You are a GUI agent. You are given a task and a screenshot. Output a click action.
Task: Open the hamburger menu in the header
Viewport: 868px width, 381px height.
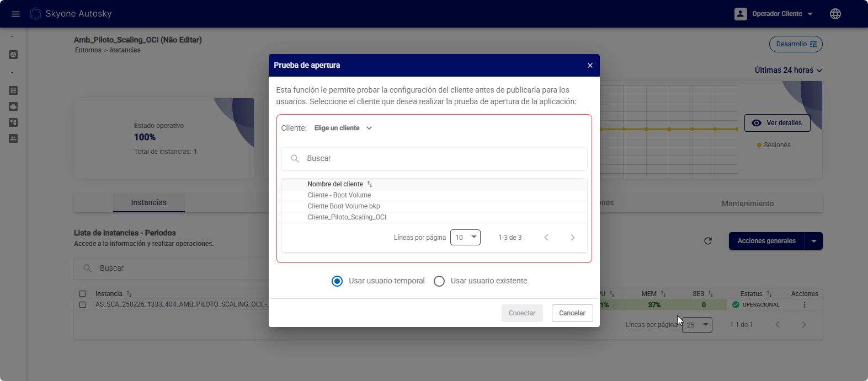pos(15,14)
